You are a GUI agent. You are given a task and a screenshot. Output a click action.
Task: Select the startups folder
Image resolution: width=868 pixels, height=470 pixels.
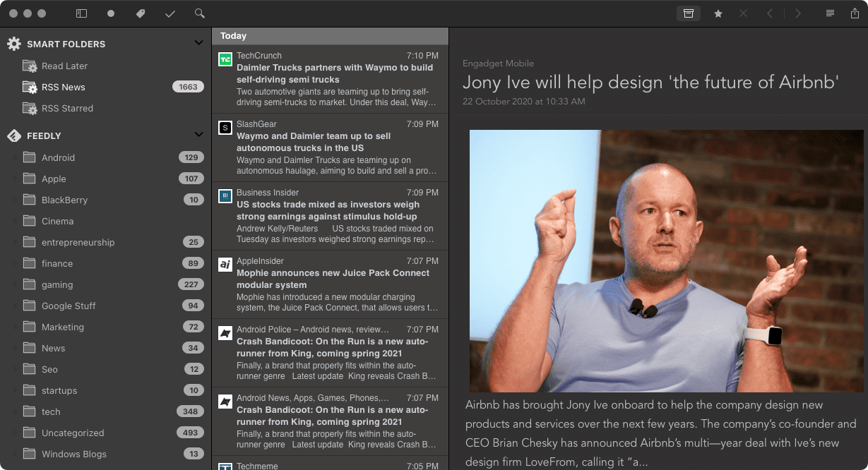pyautogui.click(x=106, y=390)
